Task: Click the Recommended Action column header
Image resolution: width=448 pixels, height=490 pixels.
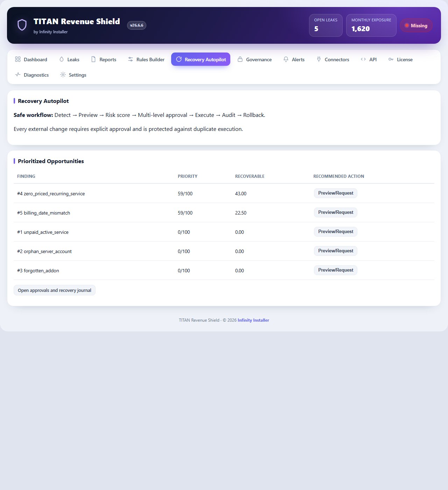Action: pos(339,176)
